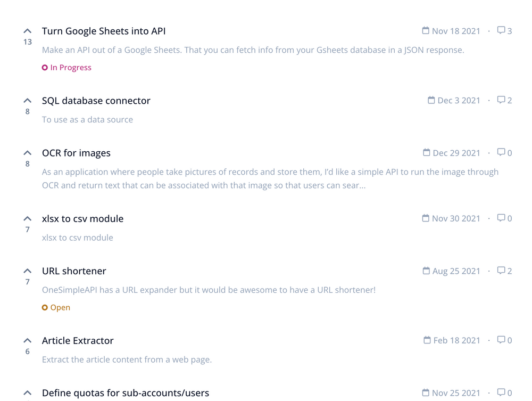The width and height of the screenshot is (532, 401).
Task: Open the xlsx to csv module post
Action: 82,218
